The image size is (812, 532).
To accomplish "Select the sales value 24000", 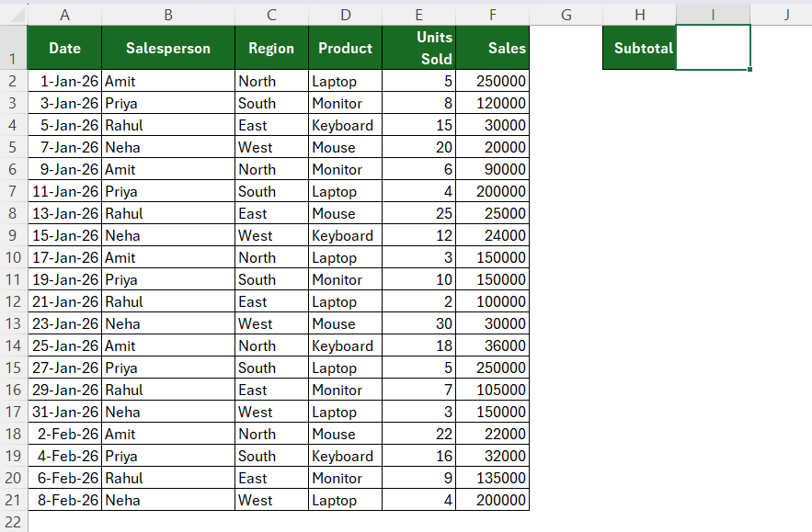I will click(x=493, y=235).
